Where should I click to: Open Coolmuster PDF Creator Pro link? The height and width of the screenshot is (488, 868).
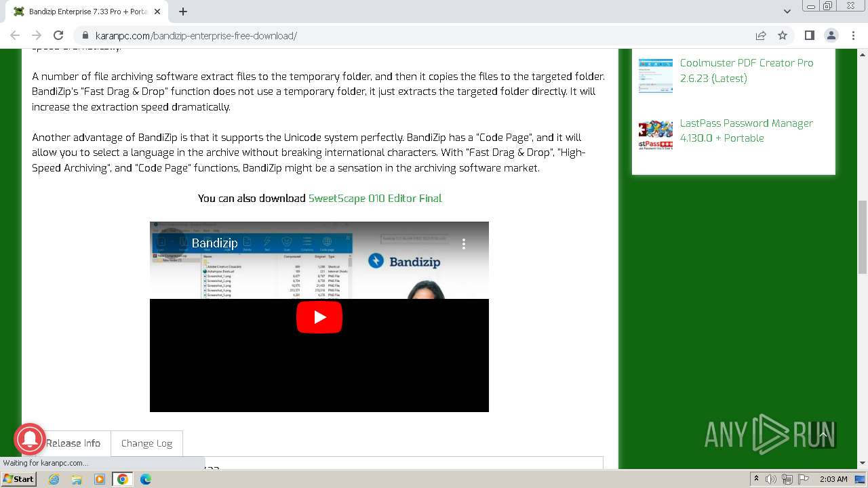point(747,70)
